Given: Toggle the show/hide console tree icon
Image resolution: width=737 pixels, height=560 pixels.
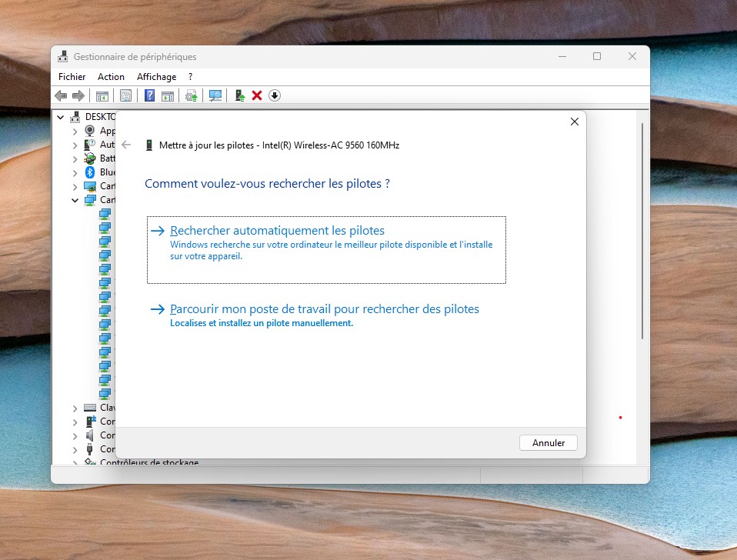Looking at the screenshot, I should click(x=102, y=96).
